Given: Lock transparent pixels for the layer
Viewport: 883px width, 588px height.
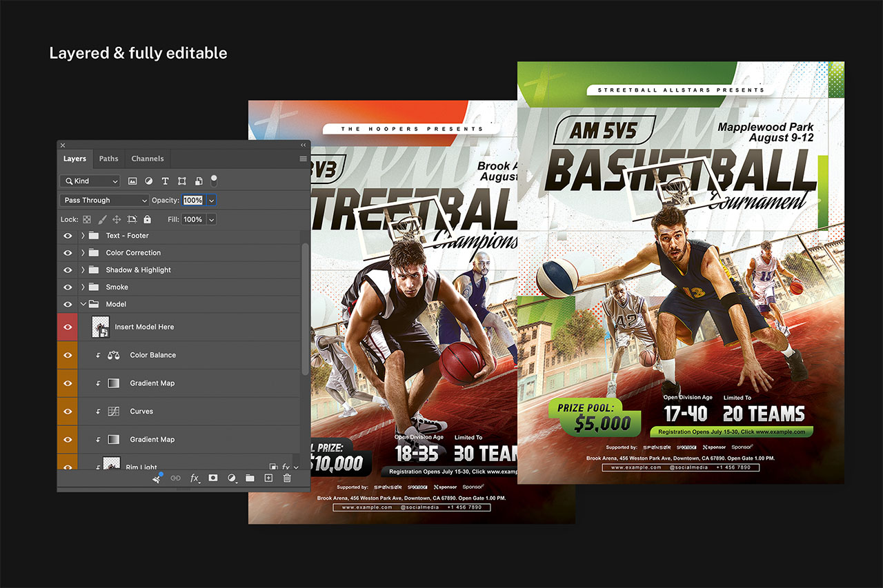Looking at the screenshot, I should [87, 219].
